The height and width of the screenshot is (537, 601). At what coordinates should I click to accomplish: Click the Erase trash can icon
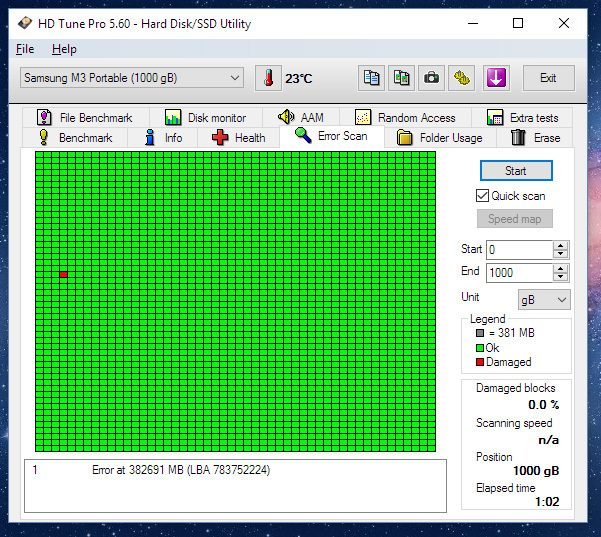tap(518, 137)
